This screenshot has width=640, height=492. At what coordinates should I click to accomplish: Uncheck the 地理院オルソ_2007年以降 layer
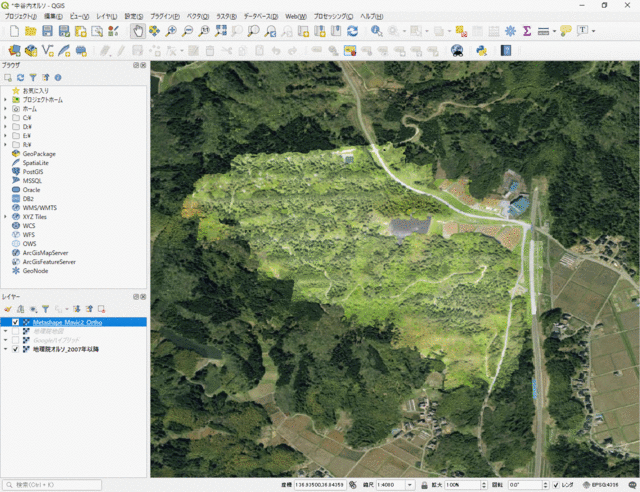16,349
